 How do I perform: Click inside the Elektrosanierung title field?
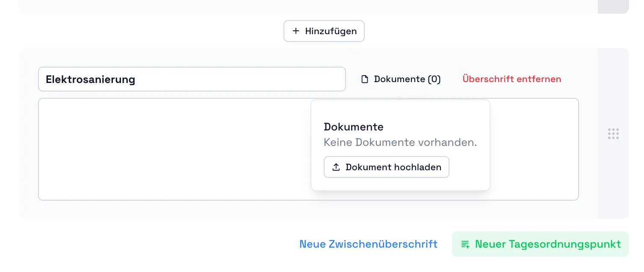[x=192, y=79]
